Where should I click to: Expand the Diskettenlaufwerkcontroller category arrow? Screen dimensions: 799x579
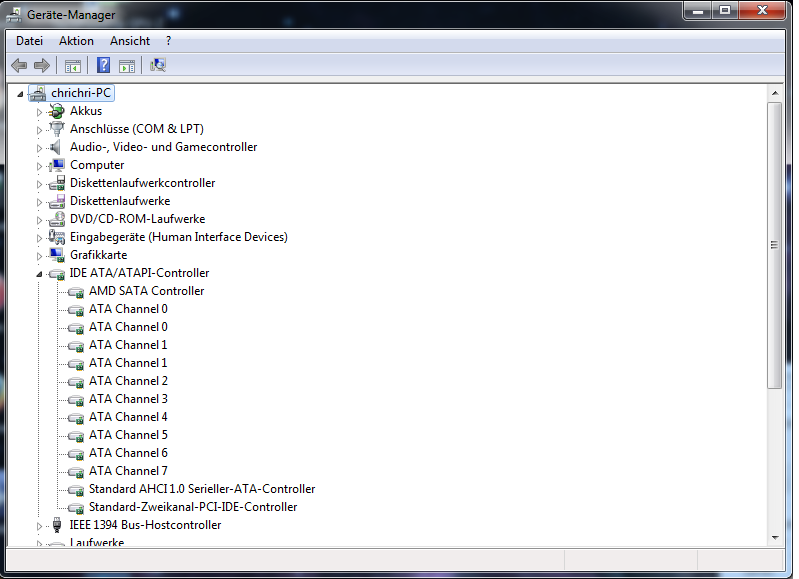(x=39, y=184)
